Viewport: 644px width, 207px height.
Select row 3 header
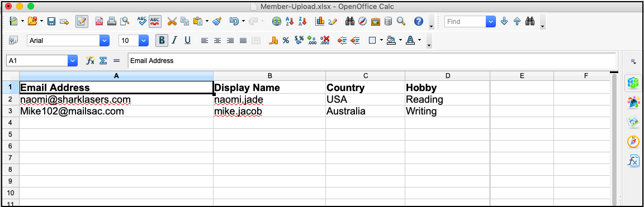(11, 111)
